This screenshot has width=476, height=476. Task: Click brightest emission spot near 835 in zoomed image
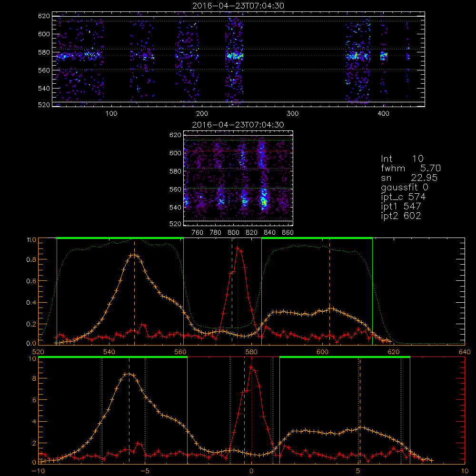pyautogui.click(x=264, y=202)
